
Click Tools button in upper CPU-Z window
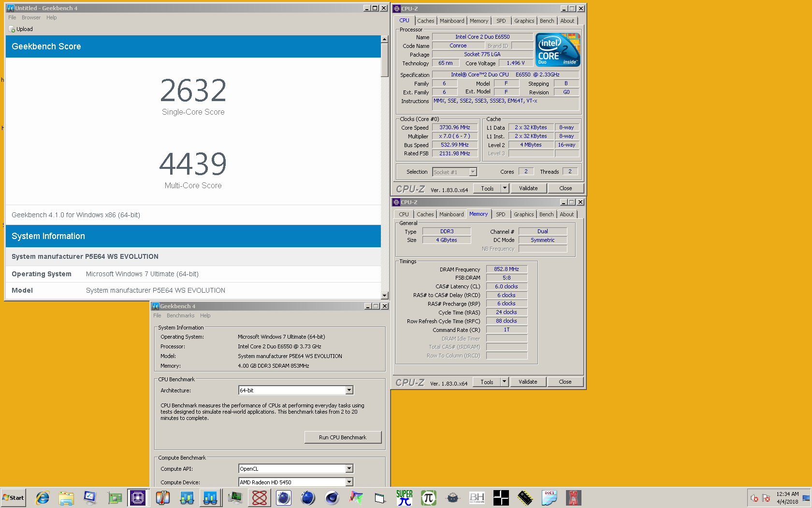click(x=487, y=188)
